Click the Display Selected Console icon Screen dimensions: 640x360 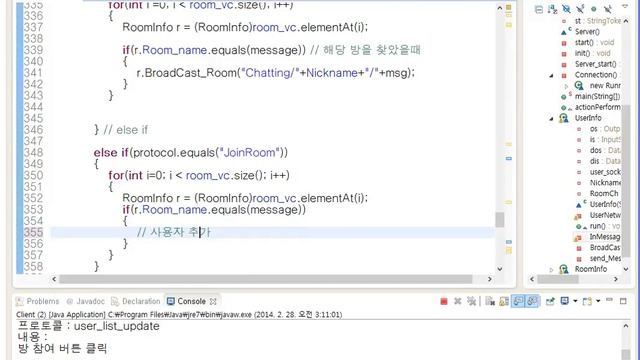coord(565,301)
